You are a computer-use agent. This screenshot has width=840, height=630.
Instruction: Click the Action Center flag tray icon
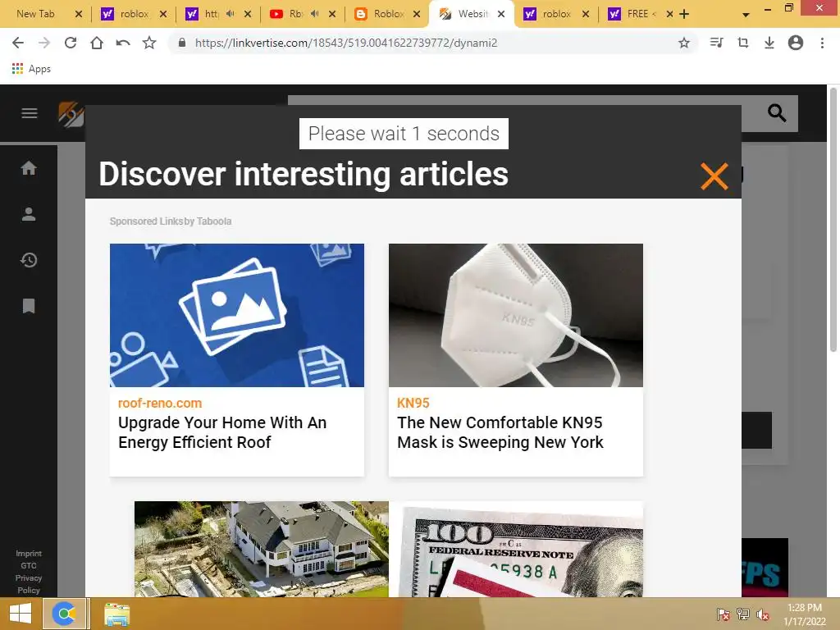pyautogui.click(x=723, y=614)
